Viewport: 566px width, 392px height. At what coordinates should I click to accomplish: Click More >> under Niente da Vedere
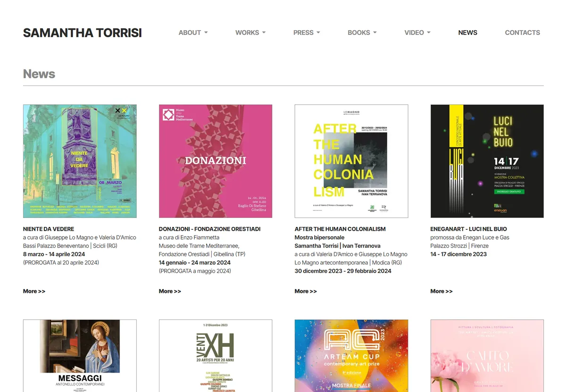[x=34, y=291]
